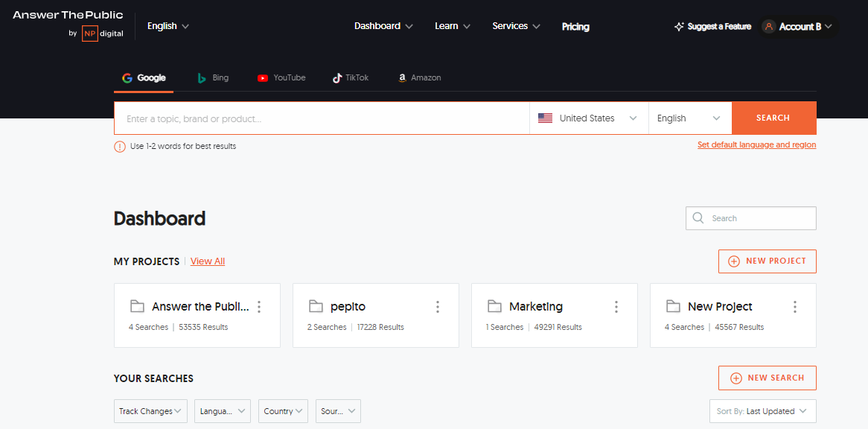Click the MY PROJECTS section heading
This screenshot has height=429, width=868.
point(147,261)
